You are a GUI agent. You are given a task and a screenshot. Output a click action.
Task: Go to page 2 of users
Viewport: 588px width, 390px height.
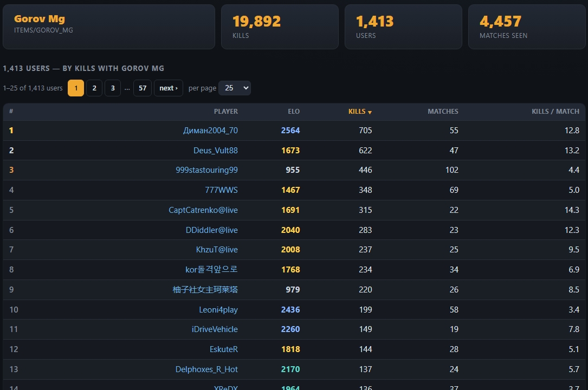click(94, 88)
